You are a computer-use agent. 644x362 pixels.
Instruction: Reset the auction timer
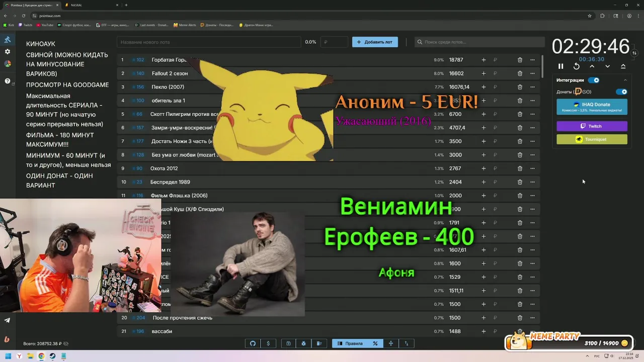click(x=577, y=66)
